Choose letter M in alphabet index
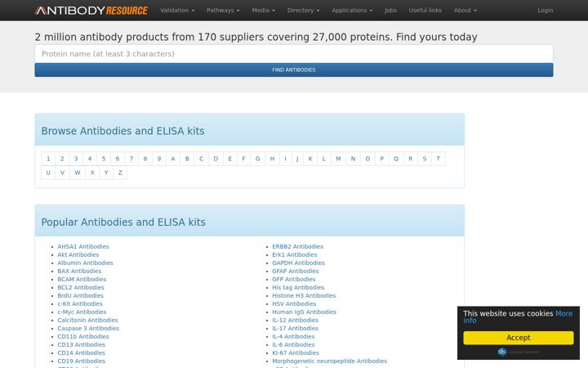The height and width of the screenshot is (368, 588). (x=338, y=159)
